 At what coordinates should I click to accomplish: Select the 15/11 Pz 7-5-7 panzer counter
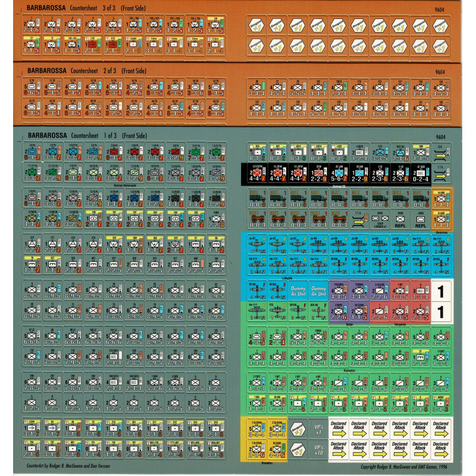pyautogui.click(x=196, y=152)
